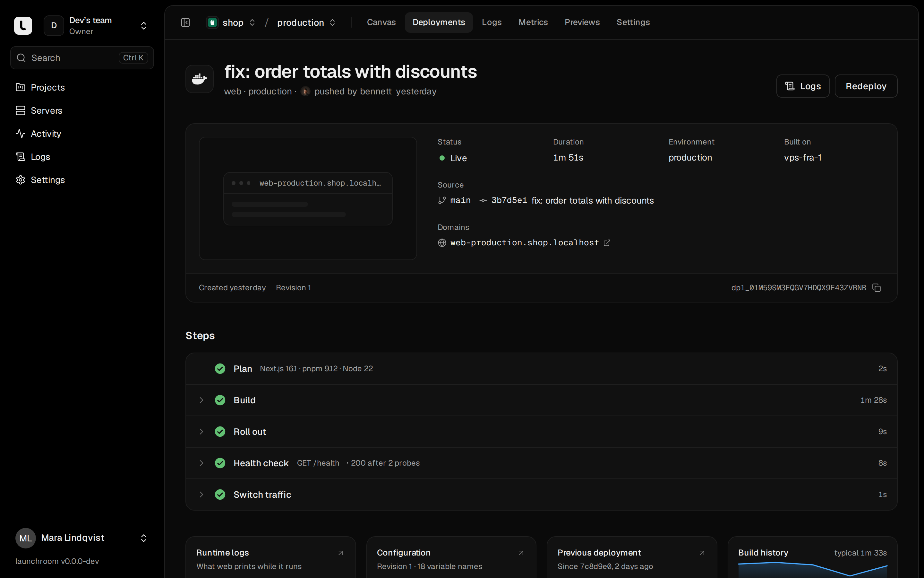Click the launchroom logo icon
Screen dimensions: 924x578
click(x=23, y=26)
